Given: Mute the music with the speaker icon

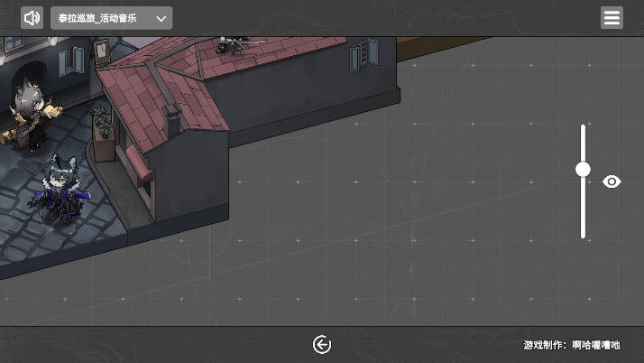Looking at the screenshot, I should (x=32, y=18).
